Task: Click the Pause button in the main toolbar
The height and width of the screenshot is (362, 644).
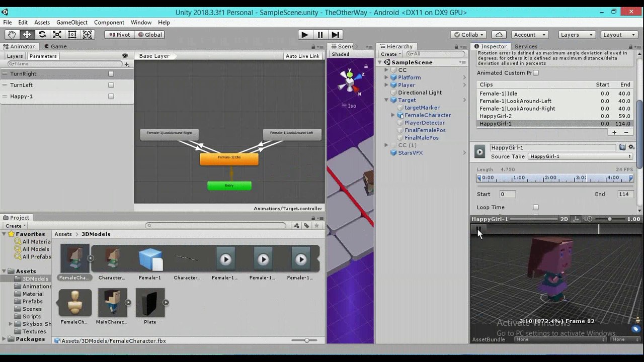Action: tap(320, 35)
